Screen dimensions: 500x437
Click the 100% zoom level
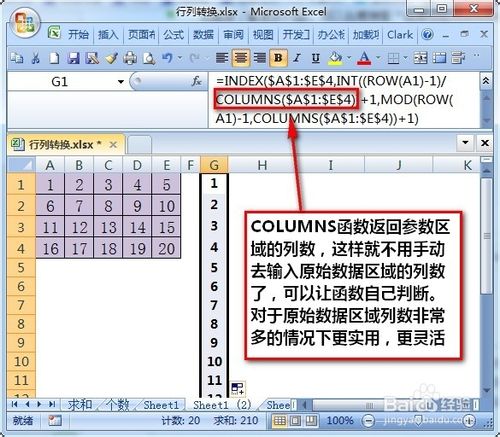coord(340,421)
